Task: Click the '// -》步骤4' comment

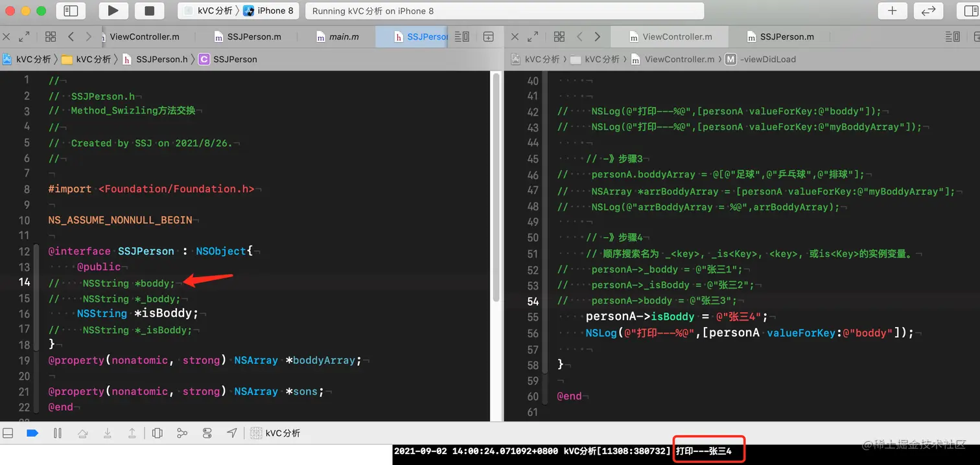Action: point(614,238)
